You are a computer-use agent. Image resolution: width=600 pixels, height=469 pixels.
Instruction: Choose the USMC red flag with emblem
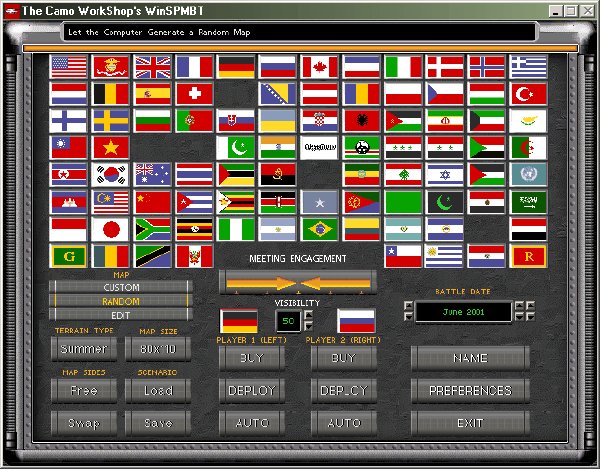[x=111, y=67]
